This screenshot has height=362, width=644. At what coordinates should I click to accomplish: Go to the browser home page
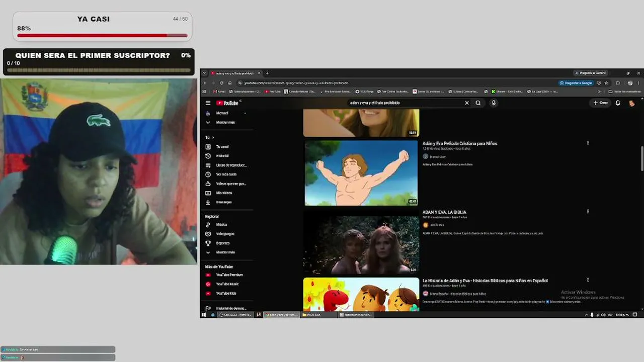230,83
